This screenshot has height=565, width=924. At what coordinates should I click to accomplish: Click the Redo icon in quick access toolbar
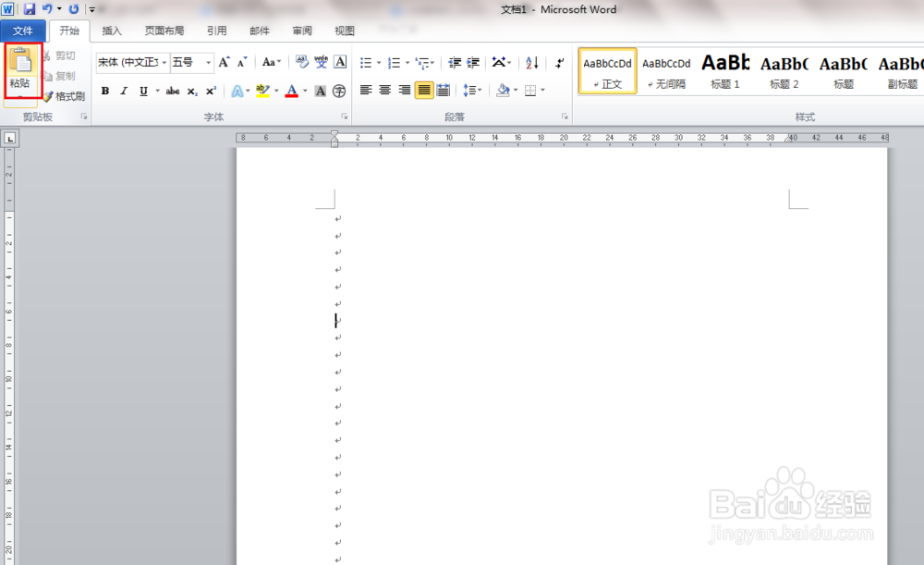click(x=74, y=9)
